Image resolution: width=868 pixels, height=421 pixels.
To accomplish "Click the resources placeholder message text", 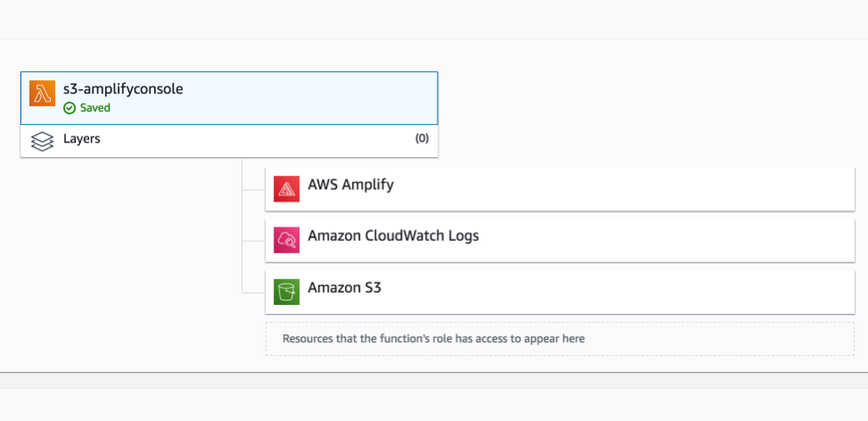I will point(433,339).
